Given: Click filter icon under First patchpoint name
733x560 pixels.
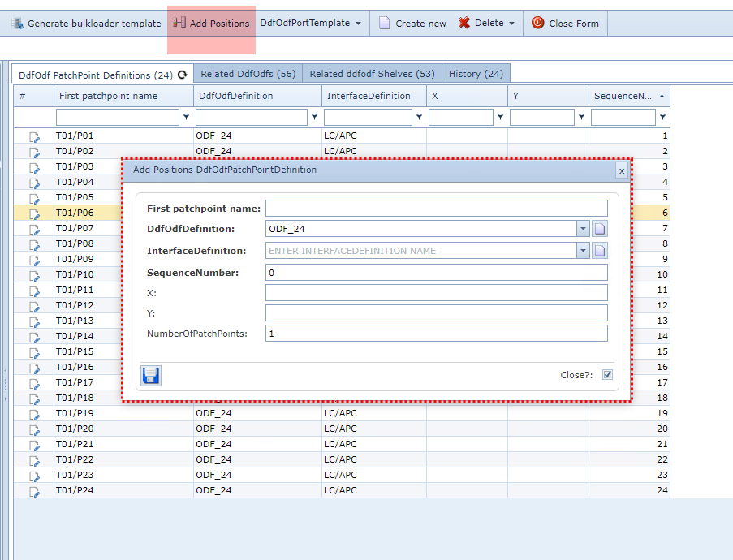Looking at the screenshot, I should coord(186,118).
